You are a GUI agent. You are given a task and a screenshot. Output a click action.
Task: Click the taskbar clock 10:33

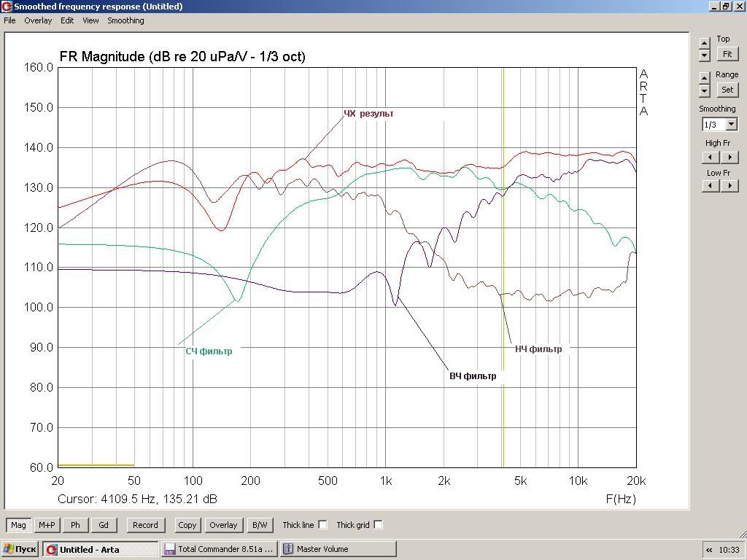pos(729,550)
